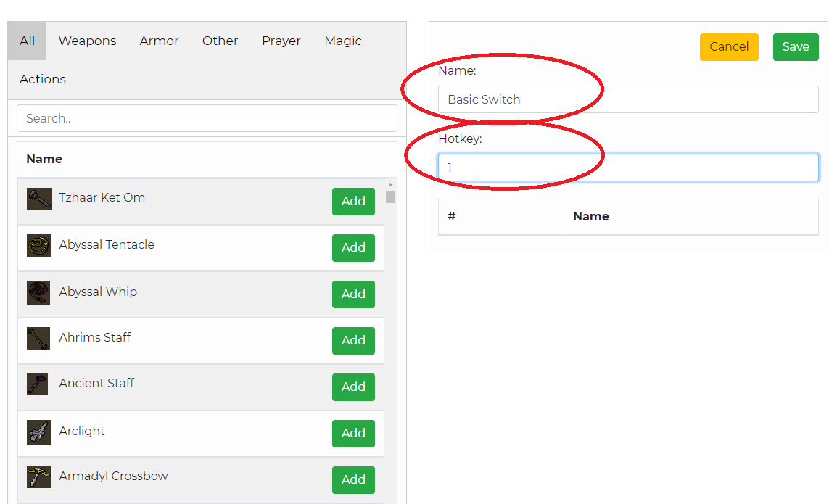Viewport: 837px width, 504px height.
Task: Click the Abyssal Tentacle item icon
Action: point(39,246)
